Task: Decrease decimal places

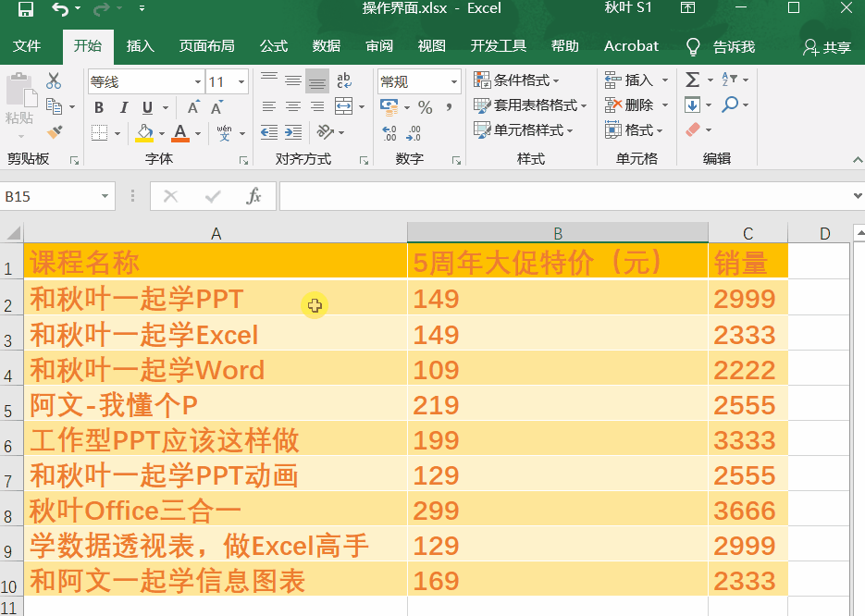Action: click(414, 133)
